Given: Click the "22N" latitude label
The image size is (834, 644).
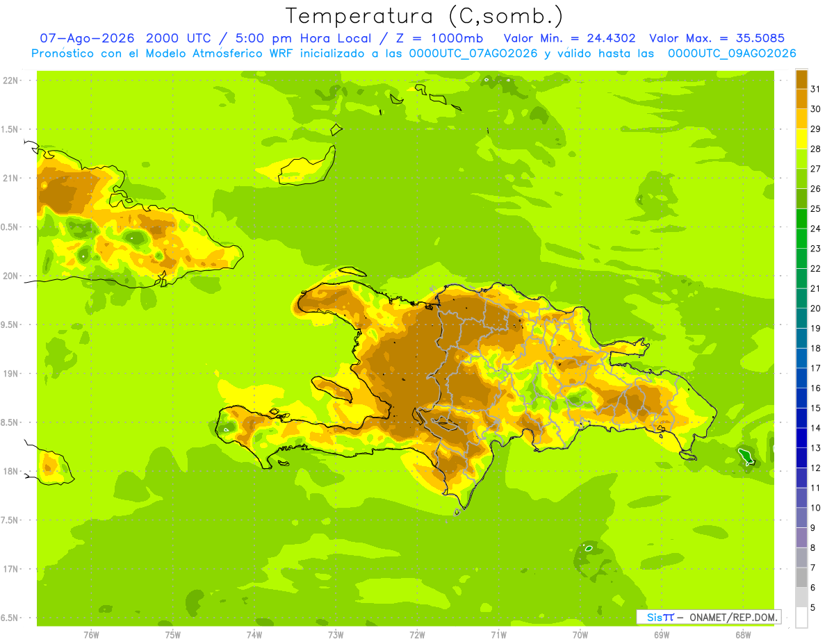Looking at the screenshot, I should coord(11,81).
